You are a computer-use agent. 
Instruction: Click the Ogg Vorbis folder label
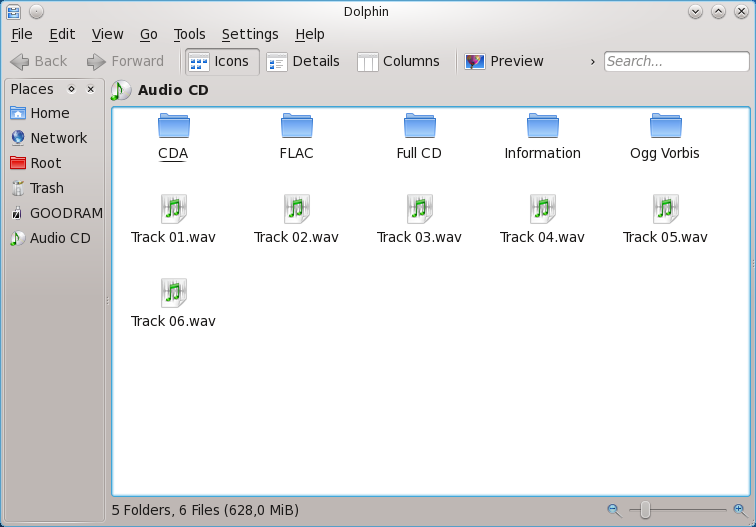665,154
